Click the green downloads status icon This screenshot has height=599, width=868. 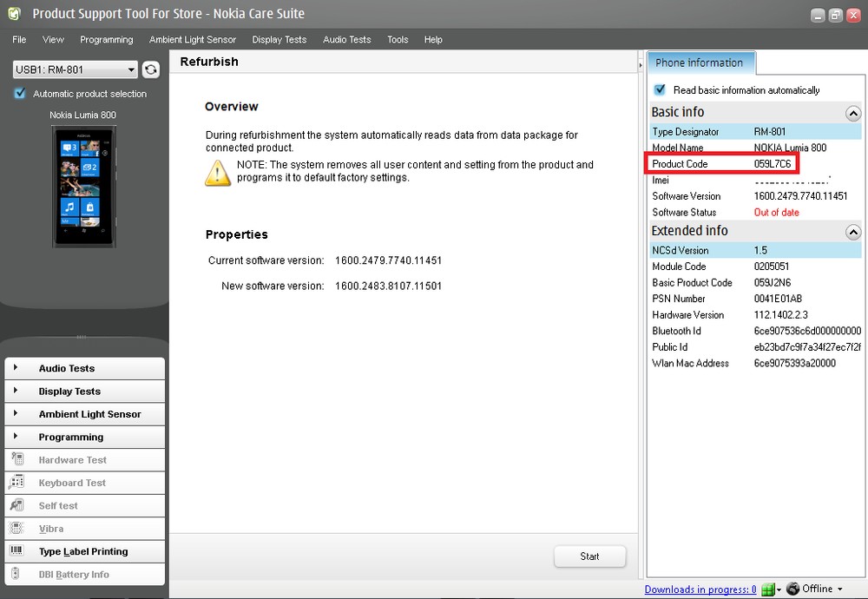[x=768, y=589]
